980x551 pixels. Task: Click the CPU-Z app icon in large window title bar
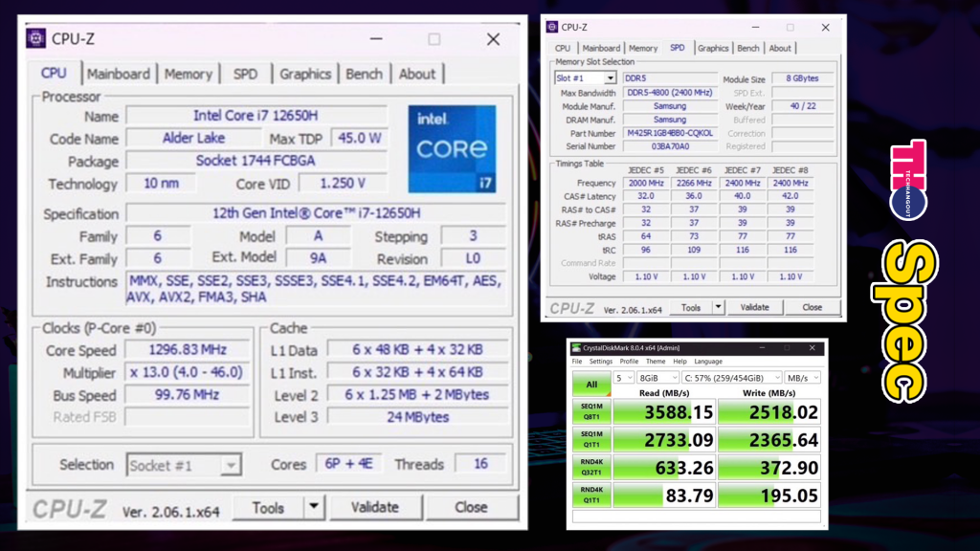(x=35, y=38)
